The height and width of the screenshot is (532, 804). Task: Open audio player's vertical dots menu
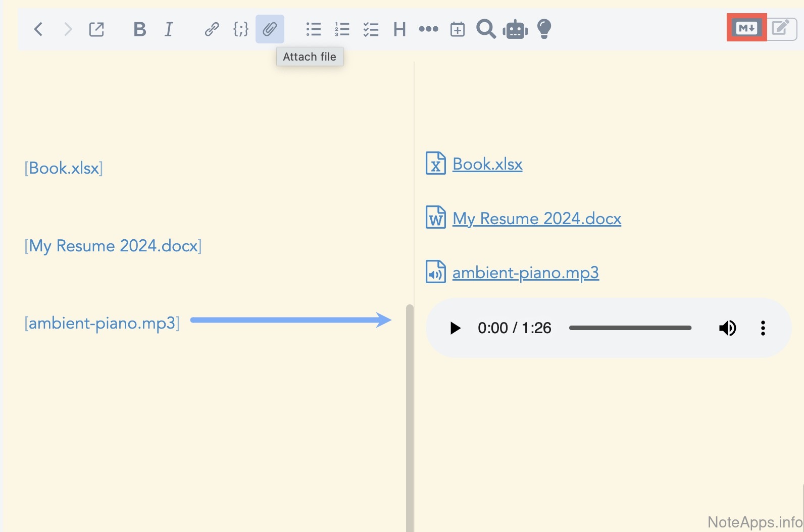[763, 328]
